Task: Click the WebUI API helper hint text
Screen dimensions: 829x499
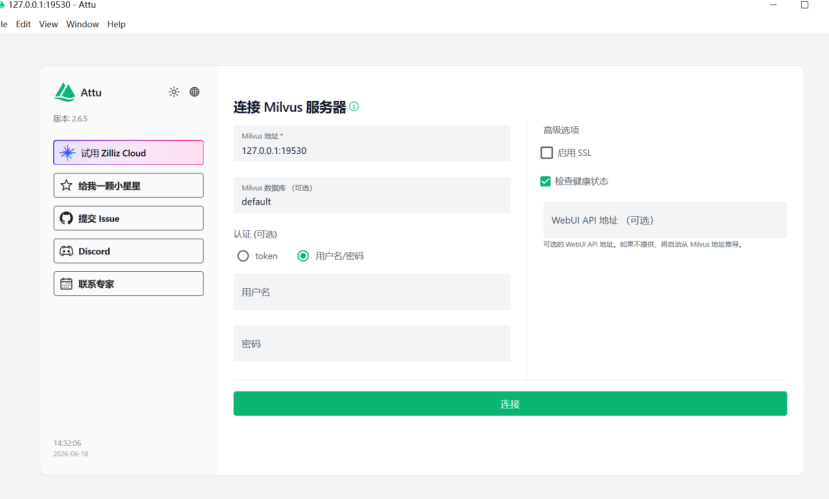Action: coord(642,244)
